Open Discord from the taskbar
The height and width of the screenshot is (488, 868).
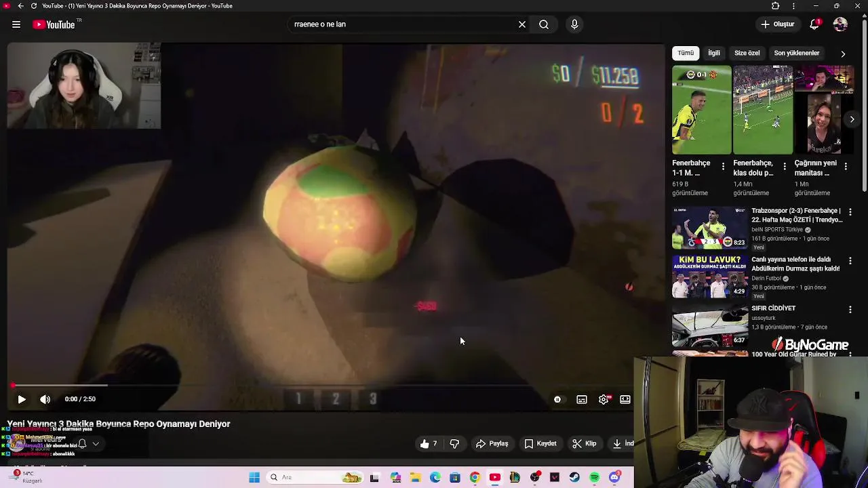[614, 478]
